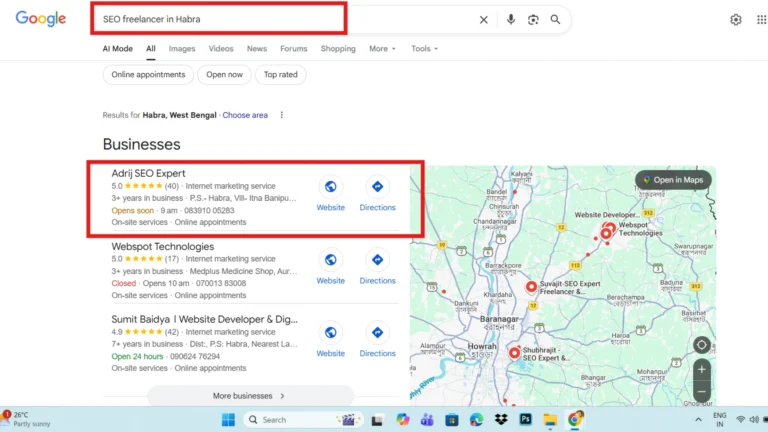Center the map on my location

tap(701, 345)
